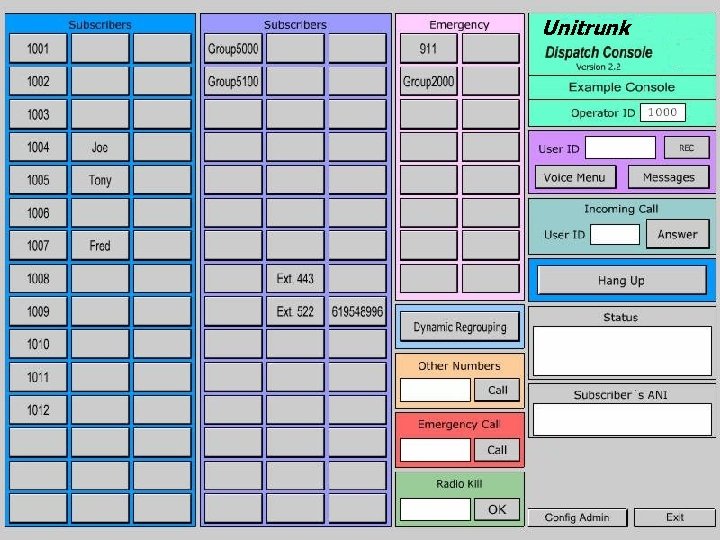Click the Exit button
This screenshot has height=540, width=720.
point(675,518)
